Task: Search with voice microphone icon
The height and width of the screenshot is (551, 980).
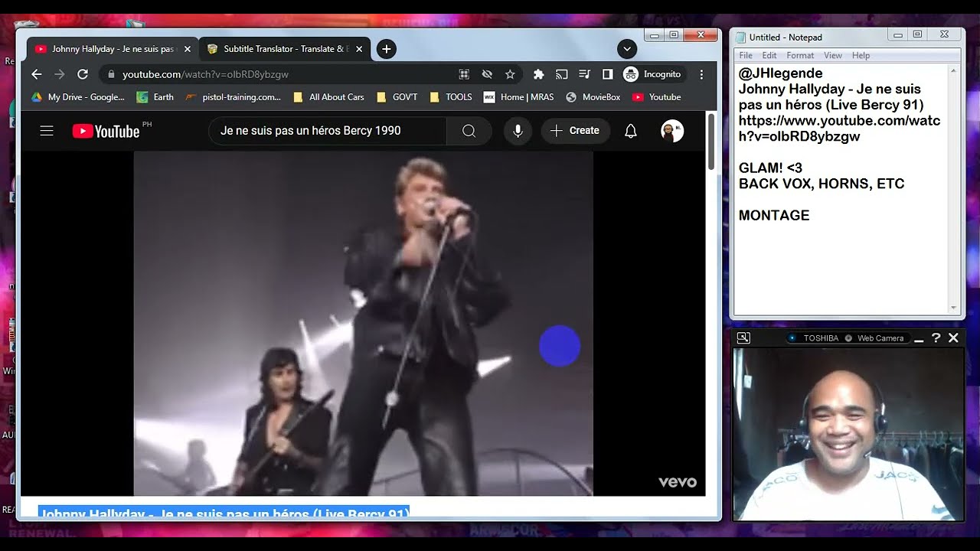Action: click(518, 131)
